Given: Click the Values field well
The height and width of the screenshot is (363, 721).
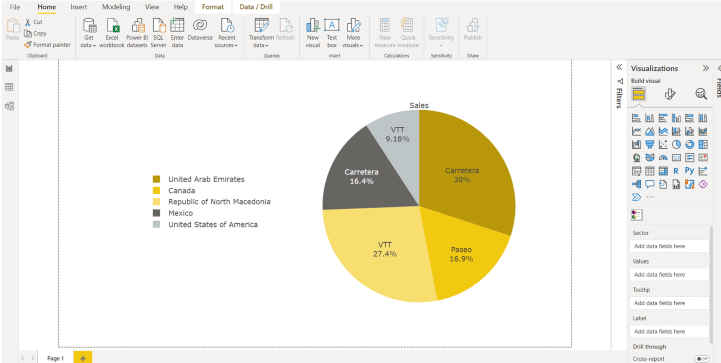Looking at the screenshot, I should (669, 275).
